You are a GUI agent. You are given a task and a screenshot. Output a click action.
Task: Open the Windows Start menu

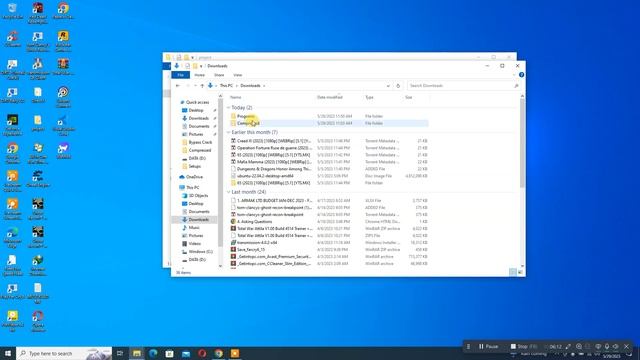(x=8, y=353)
